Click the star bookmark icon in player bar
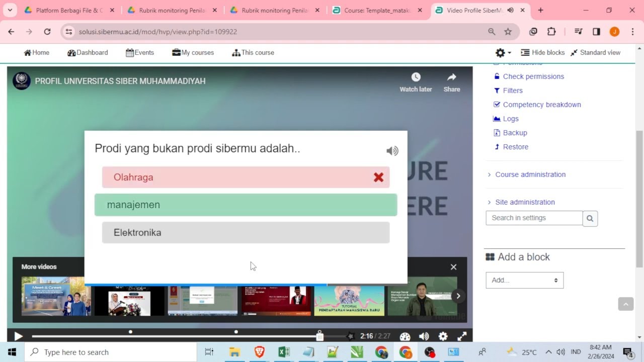The width and height of the screenshot is (644, 362). pos(351,336)
